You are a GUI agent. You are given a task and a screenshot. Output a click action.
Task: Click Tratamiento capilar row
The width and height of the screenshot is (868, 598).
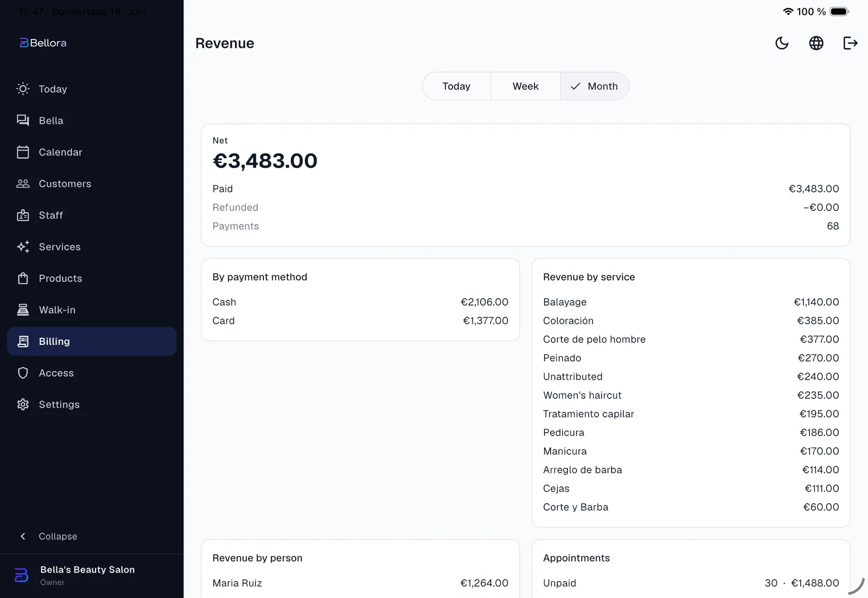pos(691,414)
